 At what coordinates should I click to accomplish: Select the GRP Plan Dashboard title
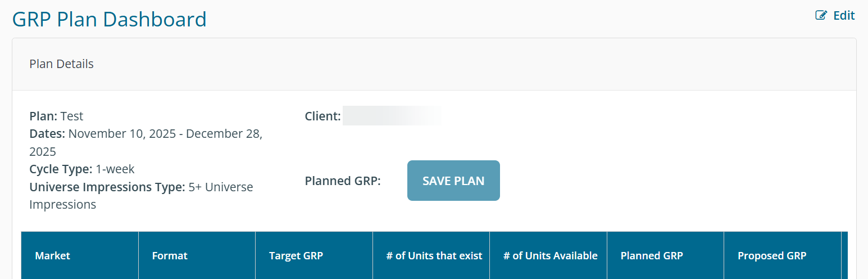click(110, 20)
